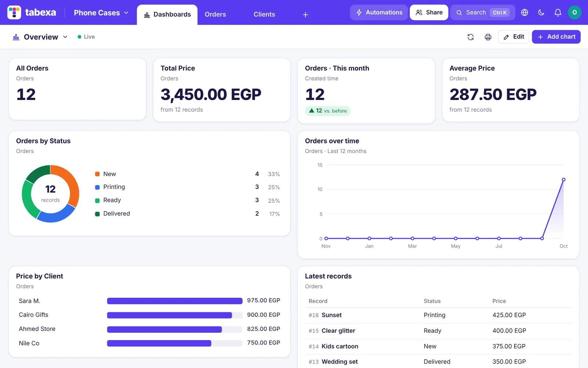The width and height of the screenshot is (588, 368).
Task: Select the Dashboards tab
Action: click(167, 15)
